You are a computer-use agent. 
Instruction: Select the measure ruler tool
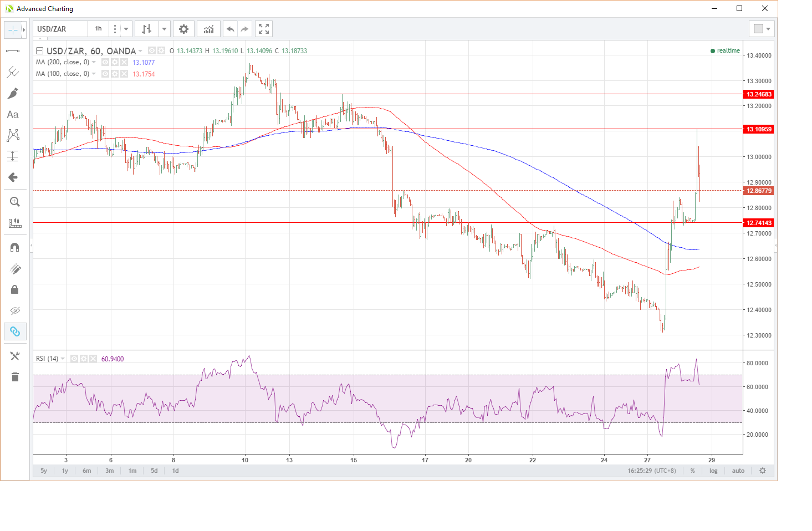(x=15, y=223)
